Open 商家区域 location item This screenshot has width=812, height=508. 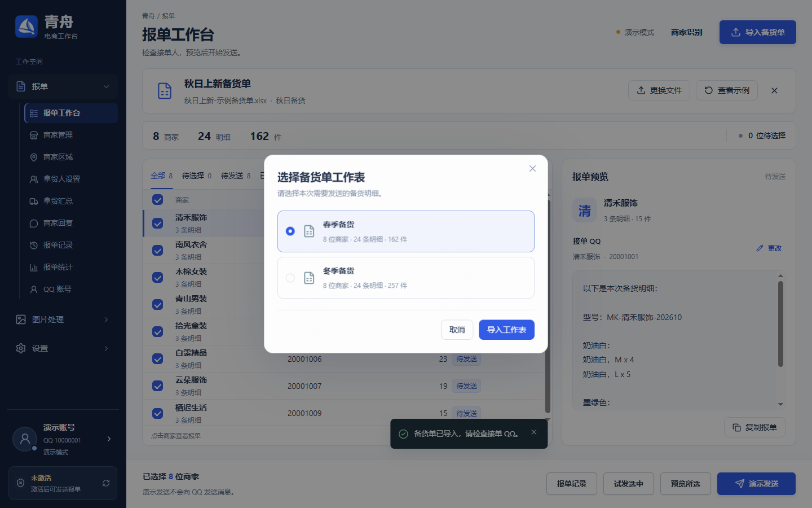coord(71,157)
